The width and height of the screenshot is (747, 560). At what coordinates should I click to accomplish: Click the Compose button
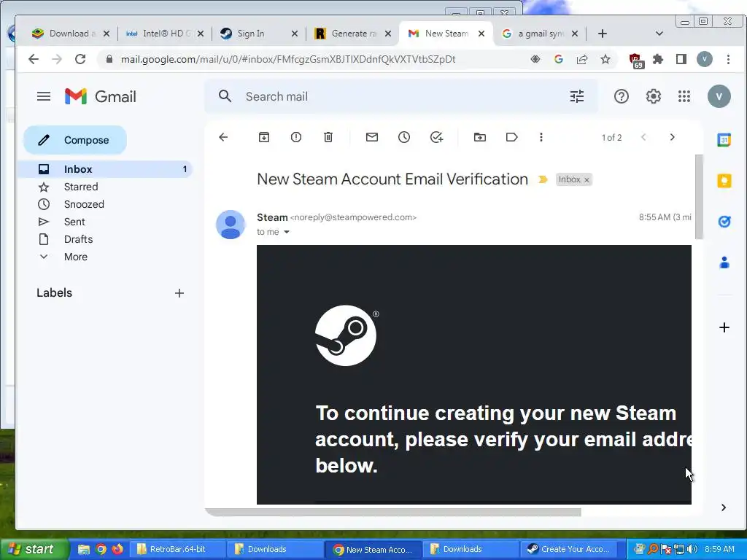pyautogui.click(x=75, y=140)
